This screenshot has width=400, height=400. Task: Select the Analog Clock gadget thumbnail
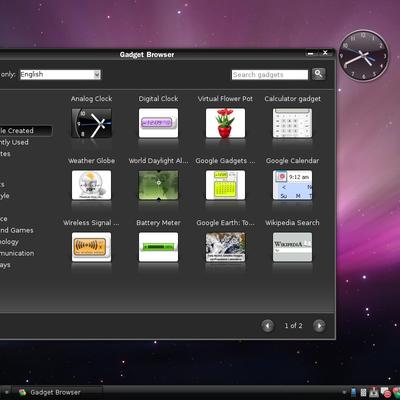tap(91, 123)
